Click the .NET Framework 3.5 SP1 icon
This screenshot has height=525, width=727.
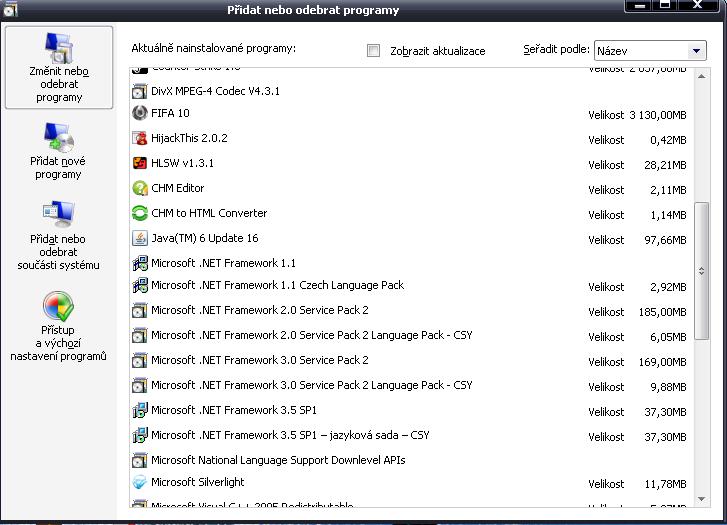[140, 410]
